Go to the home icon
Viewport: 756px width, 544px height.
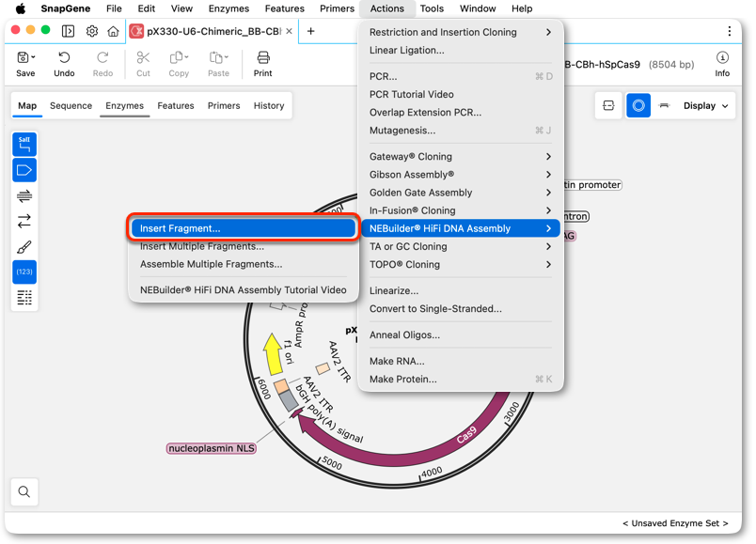pyautogui.click(x=113, y=31)
